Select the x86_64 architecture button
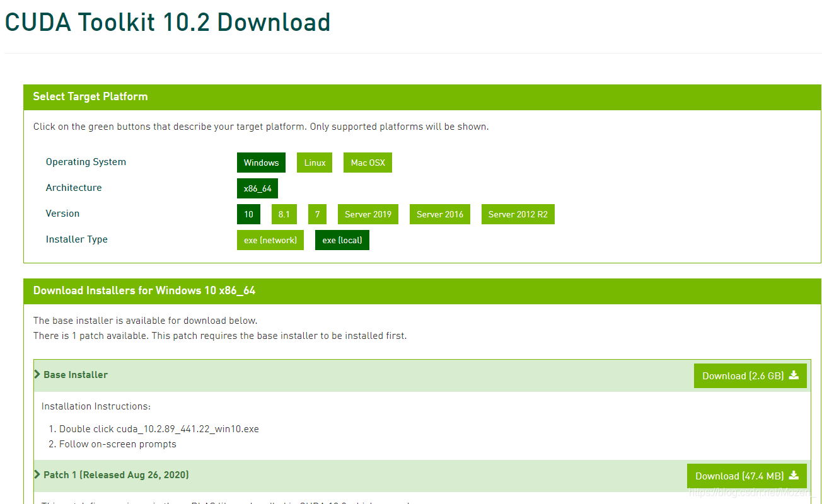 coord(257,188)
